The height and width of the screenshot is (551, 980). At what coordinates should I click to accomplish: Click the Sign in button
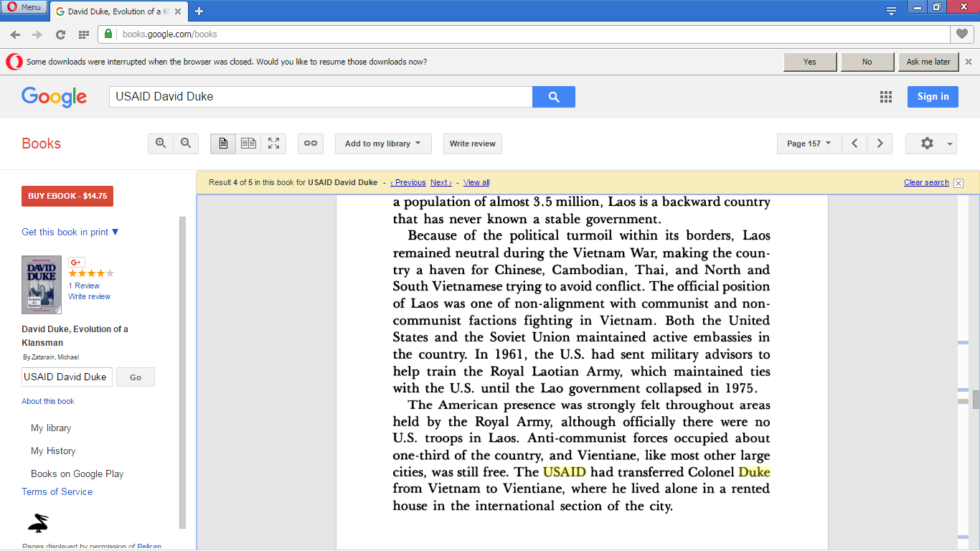[x=933, y=97]
